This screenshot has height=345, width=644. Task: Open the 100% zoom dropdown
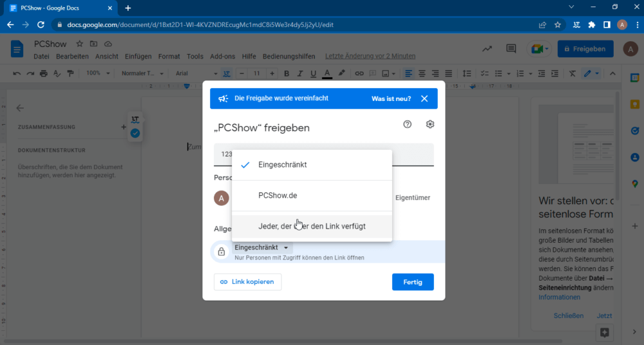pyautogui.click(x=98, y=73)
